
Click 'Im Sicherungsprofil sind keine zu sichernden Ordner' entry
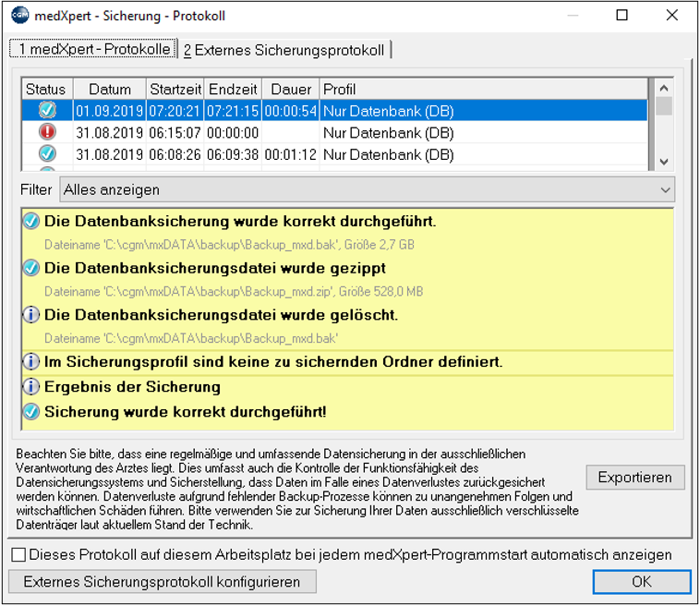[273, 362]
